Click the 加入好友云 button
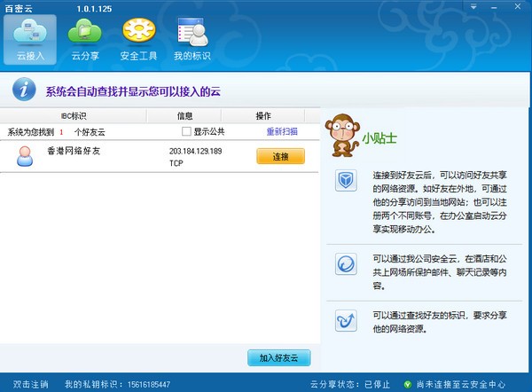This screenshot has width=532, height=392. click(x=279, y=357)
